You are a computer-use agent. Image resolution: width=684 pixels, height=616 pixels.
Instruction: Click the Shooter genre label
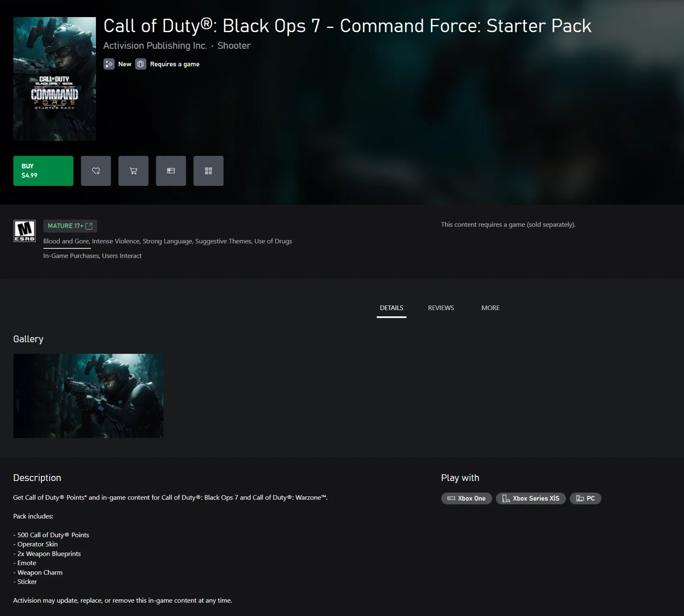[x=234, y=45]
